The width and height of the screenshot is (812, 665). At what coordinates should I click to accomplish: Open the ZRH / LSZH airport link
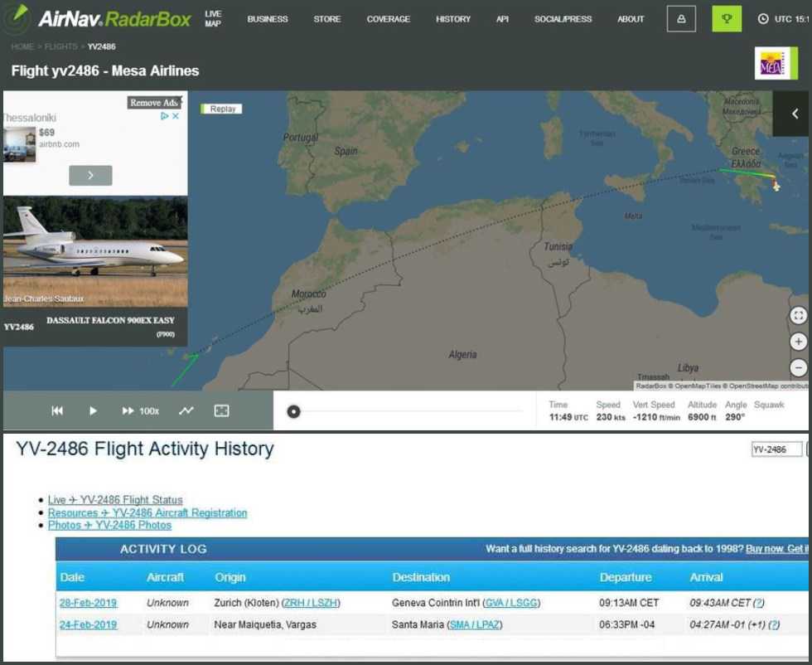[311, 603]
